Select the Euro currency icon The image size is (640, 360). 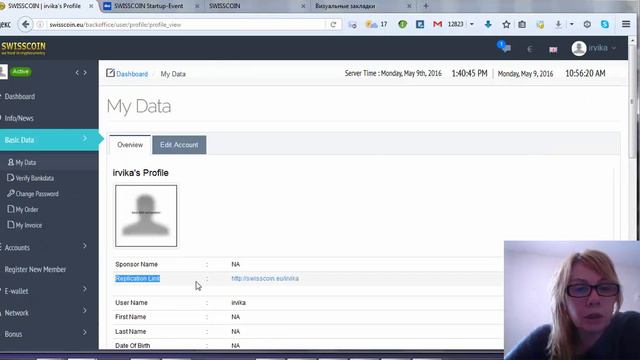[x=530, y=49]
